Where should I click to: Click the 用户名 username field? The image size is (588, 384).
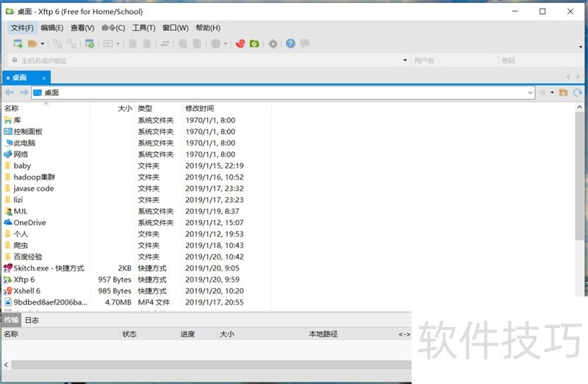pyautogui.click(x=454, y=60)
